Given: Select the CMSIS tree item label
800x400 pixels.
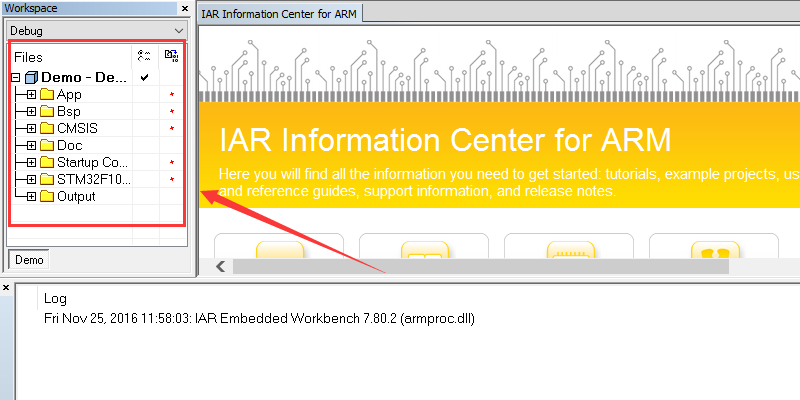Looking at the screenshot, I should pos(77,129).
